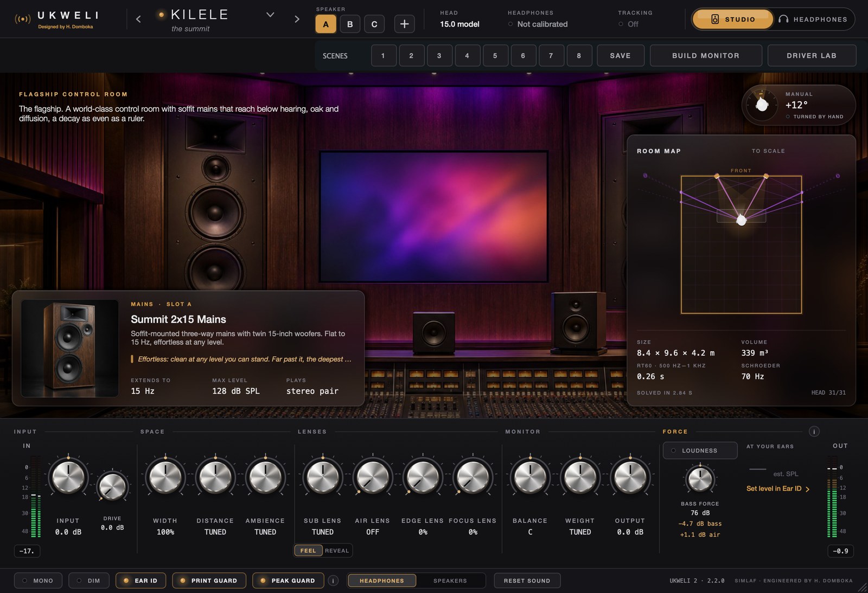Toggle Dim
Screen dimensions: 868x593
[88, 581]
